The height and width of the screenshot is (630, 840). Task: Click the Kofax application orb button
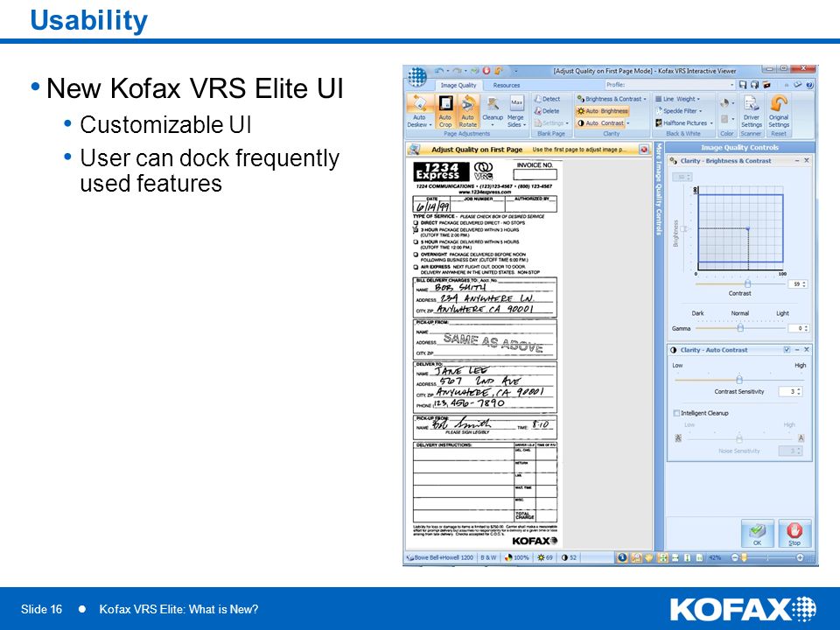tap(416, 77)
